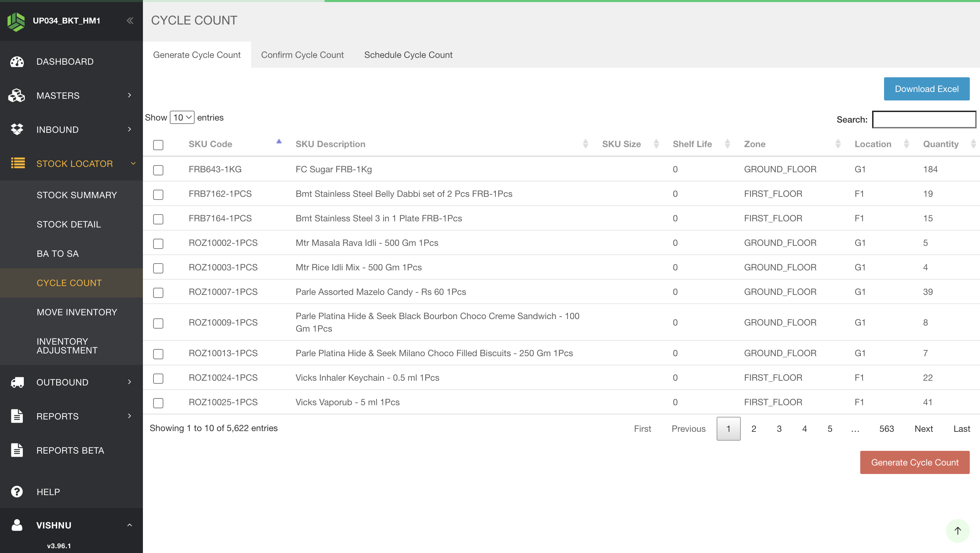980x553 pixels.
Task: Go to page 3 of results
Action: coord(779,429)
